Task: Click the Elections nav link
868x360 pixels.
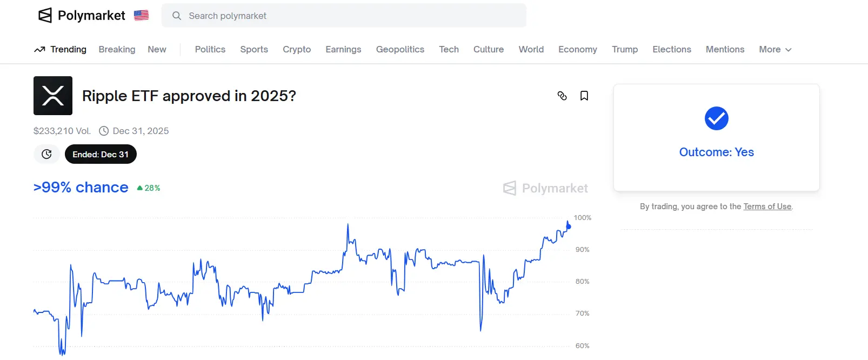Action: (672, 50)
